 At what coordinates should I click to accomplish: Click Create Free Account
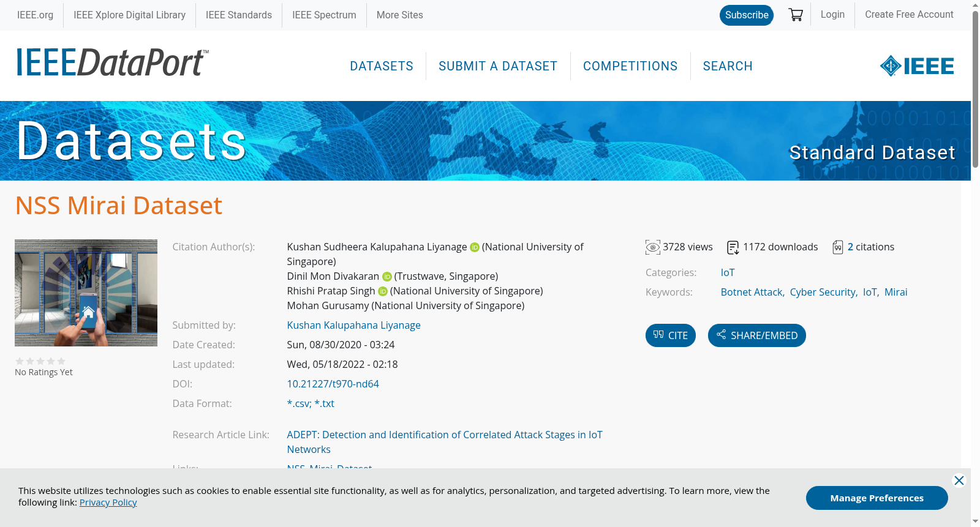[909, 14]
